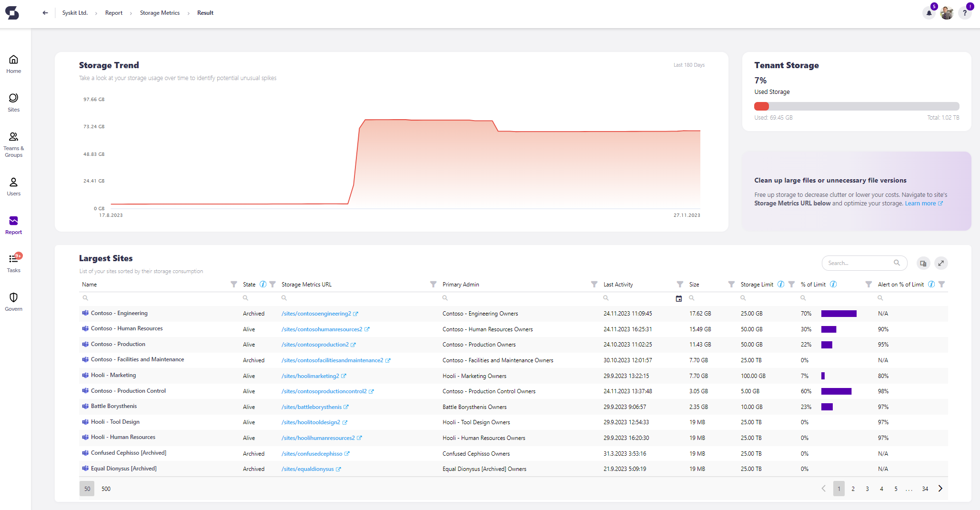
Task: Set page size to 50
Action: coord(87,489)
